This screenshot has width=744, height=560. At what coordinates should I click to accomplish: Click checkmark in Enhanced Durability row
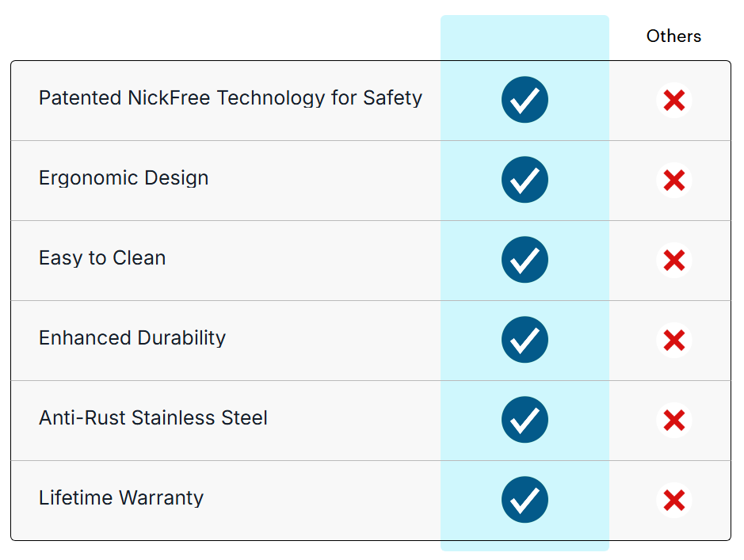point(525,340)
